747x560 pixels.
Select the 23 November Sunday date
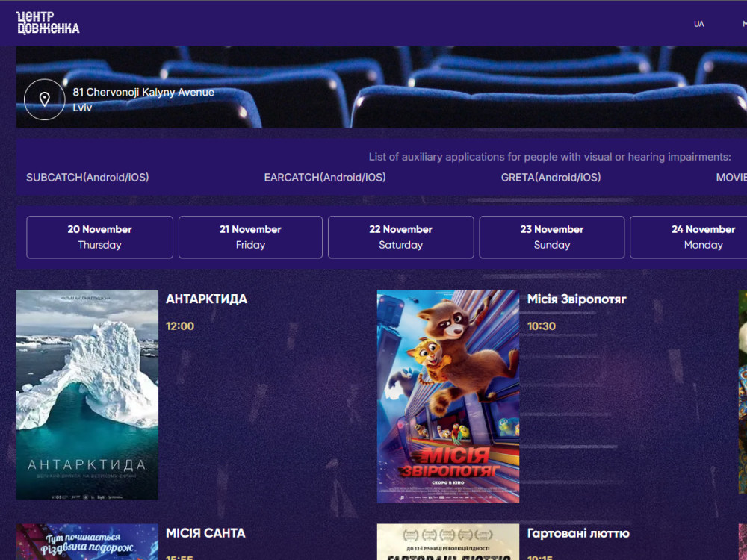pyautogui.click(x=552, y=237)
